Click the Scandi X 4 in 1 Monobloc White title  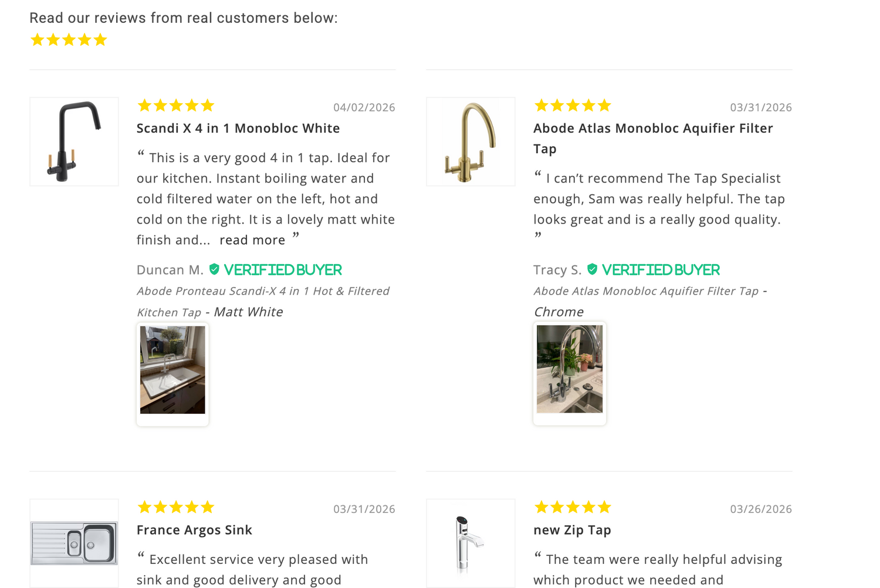click(x=238, y=129)
